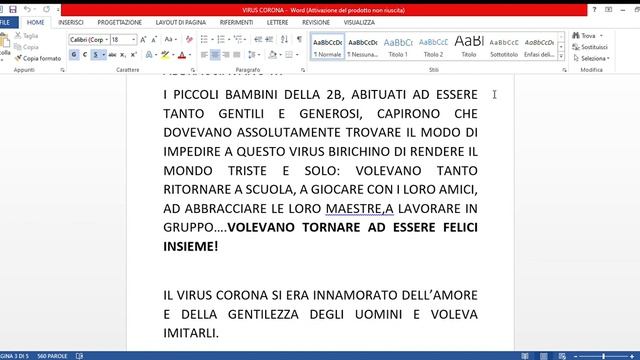Switch to web layout view in status bar
This screenshot has height=360, width=640.
tap(562, 356)
